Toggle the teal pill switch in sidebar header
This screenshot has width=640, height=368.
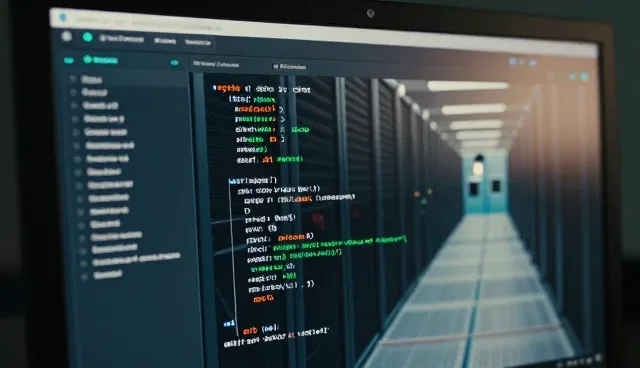(175, 63)
